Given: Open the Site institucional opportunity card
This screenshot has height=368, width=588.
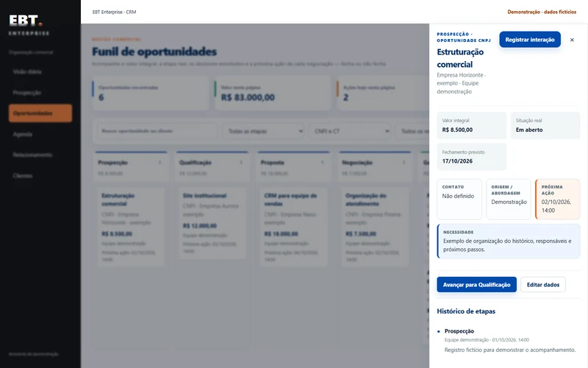Looking at the screenshot, I should 212,224.
